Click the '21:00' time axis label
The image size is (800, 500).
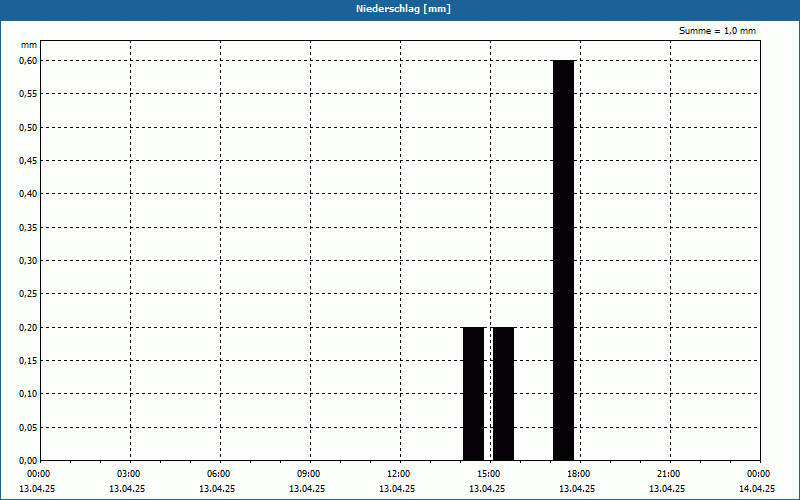668,474
